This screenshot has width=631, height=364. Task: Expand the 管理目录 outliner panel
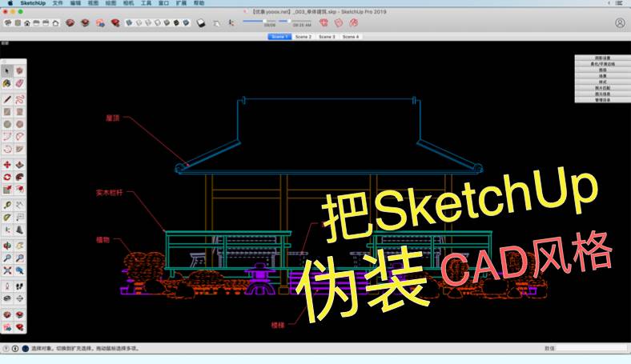pyautogui.click(x=601, y=101)
